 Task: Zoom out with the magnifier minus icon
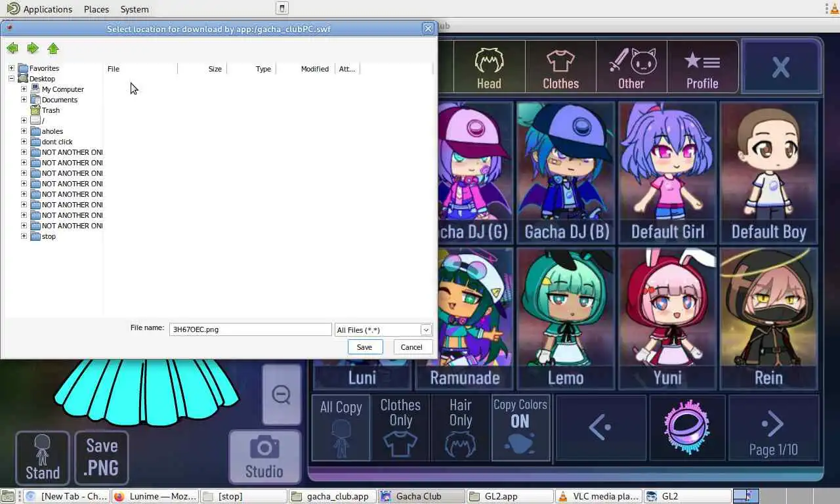(x=282, y=394)
